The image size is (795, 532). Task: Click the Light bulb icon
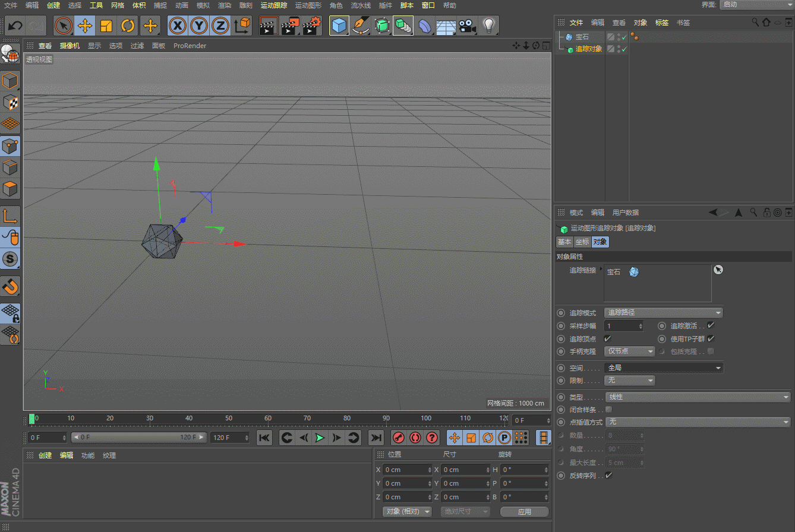point(488,26)
